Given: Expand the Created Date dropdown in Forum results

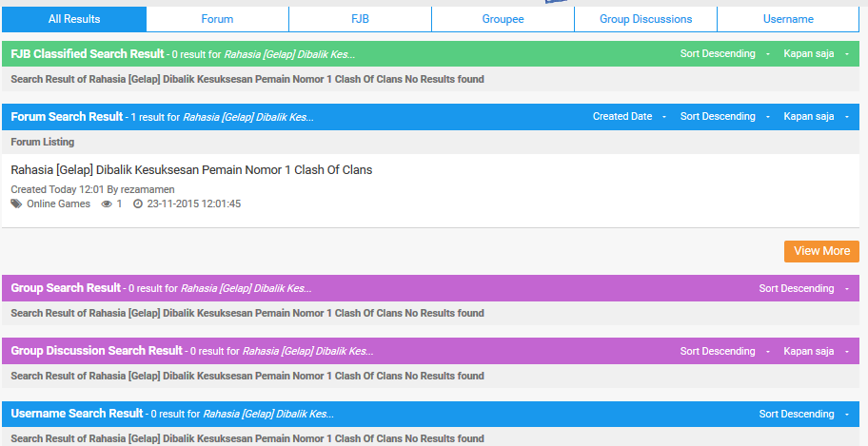Looking at the screenshot, I should click(628, 117).
